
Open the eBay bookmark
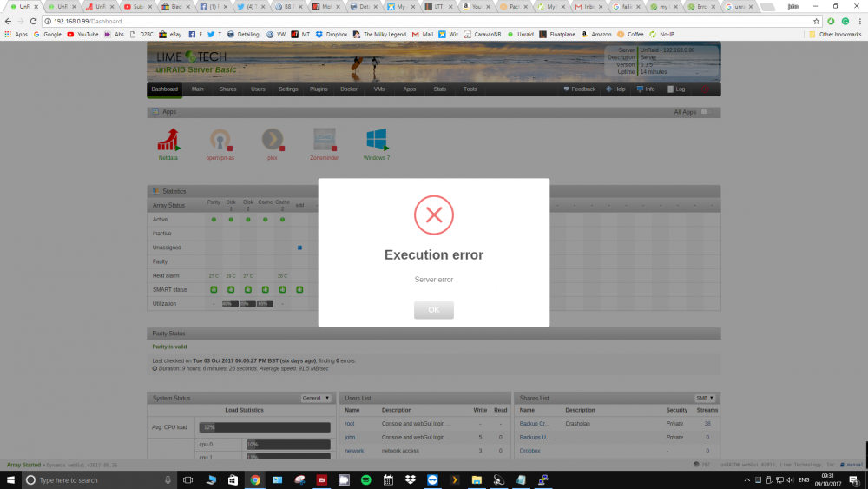coord(170,35)
